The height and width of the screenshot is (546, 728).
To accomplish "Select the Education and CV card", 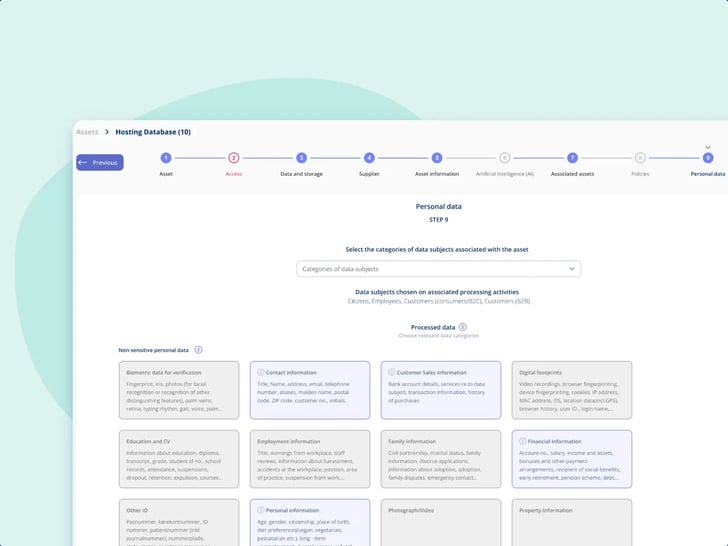I will [x=179, y=459].
